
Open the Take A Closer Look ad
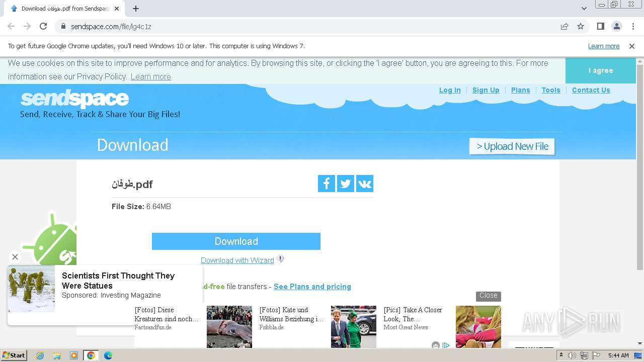point(413,314)
